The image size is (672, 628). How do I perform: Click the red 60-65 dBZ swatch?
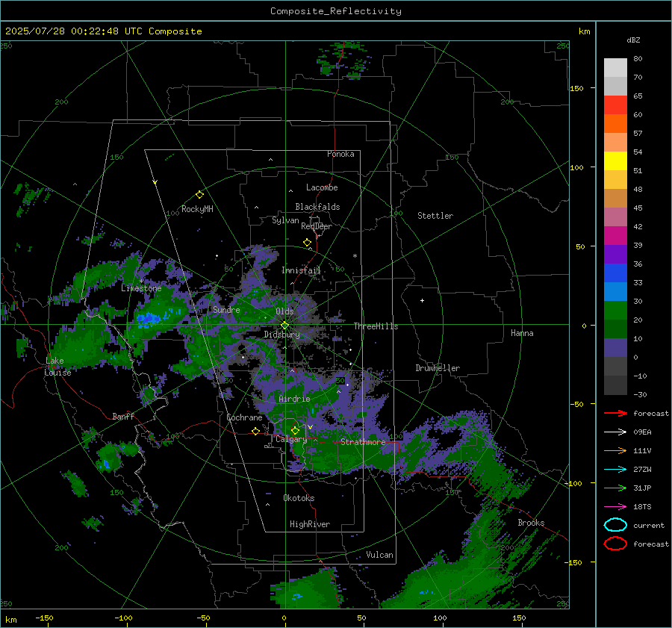(615, 105)
